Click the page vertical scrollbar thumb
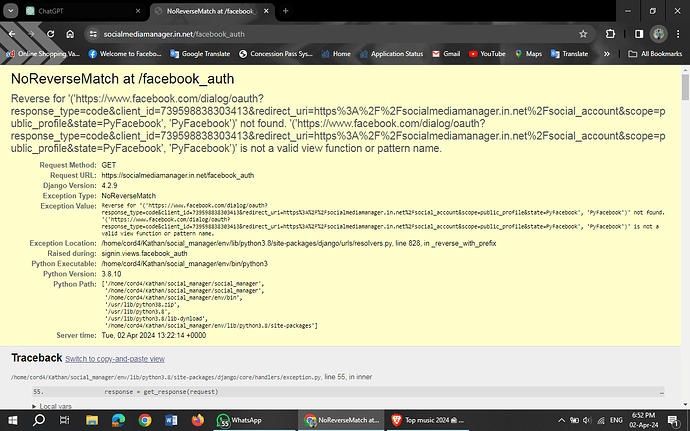 pyautogui.click(x=685, y=87)
